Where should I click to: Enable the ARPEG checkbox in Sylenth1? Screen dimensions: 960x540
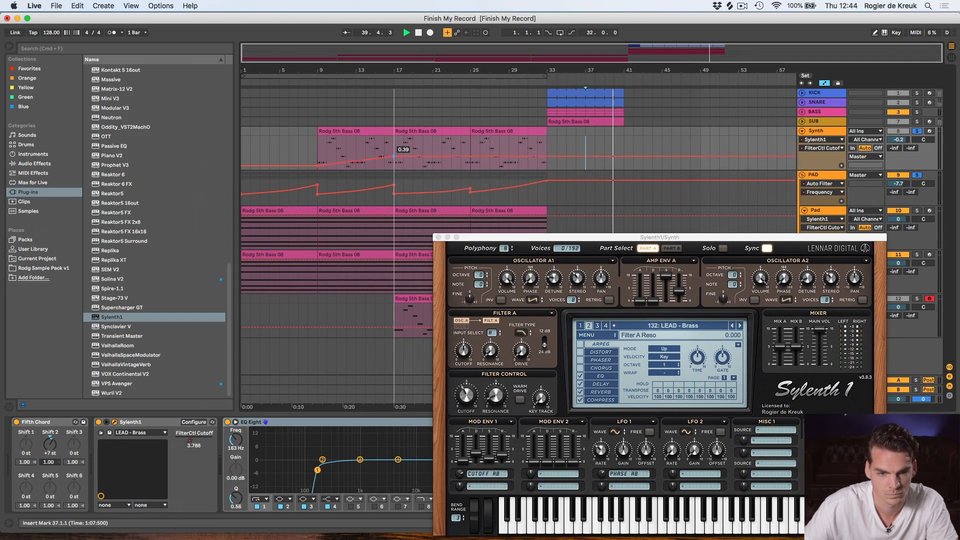pyautogui.click(x=580, y=344)
